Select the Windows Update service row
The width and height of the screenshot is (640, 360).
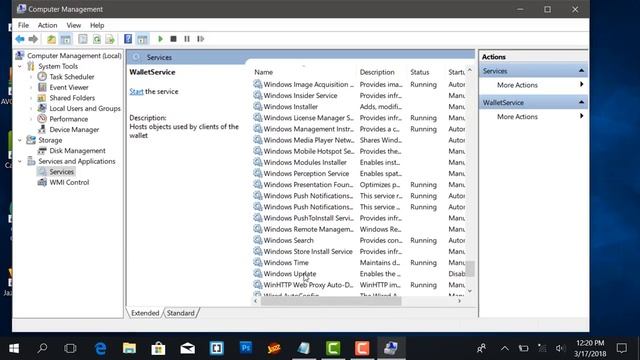pyautogui.click(x=359, y=274)
